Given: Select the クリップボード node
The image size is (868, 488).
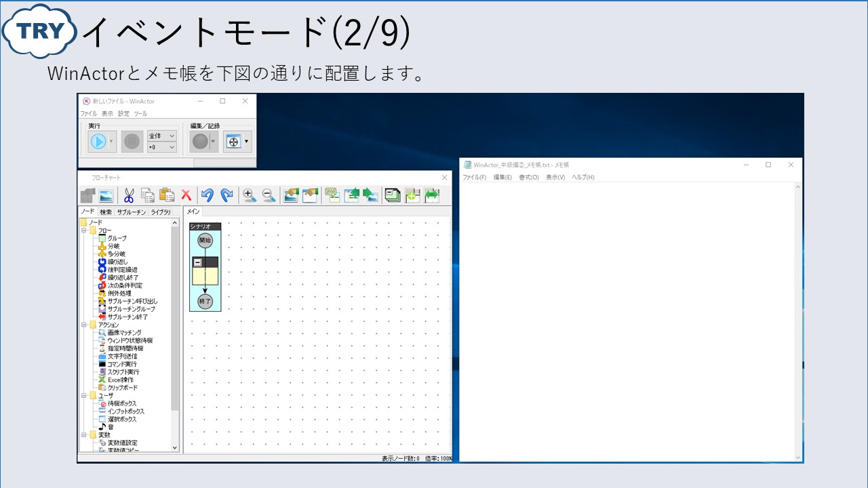Looking at the screenshot, I should (122, 388).
